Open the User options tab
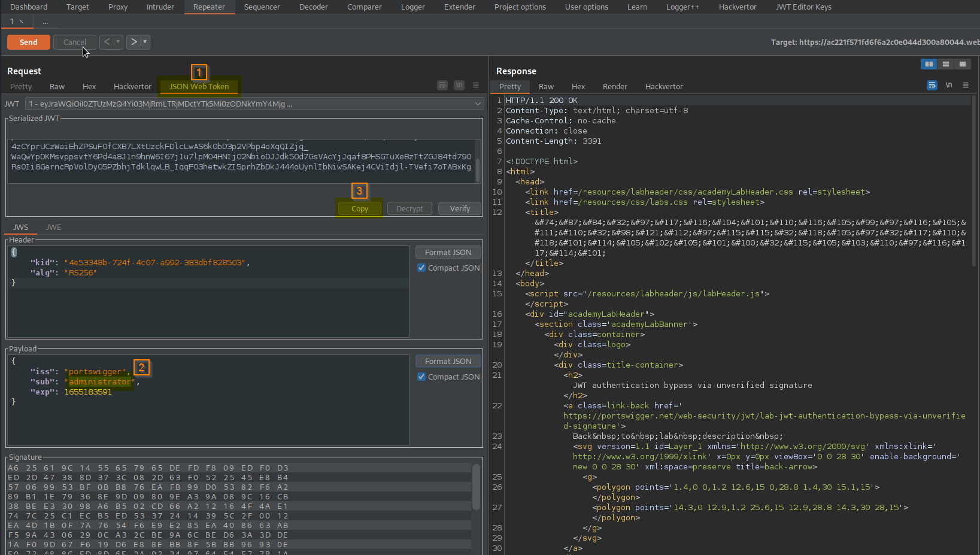Screen dimensions: 980x555 pos(587,7)
